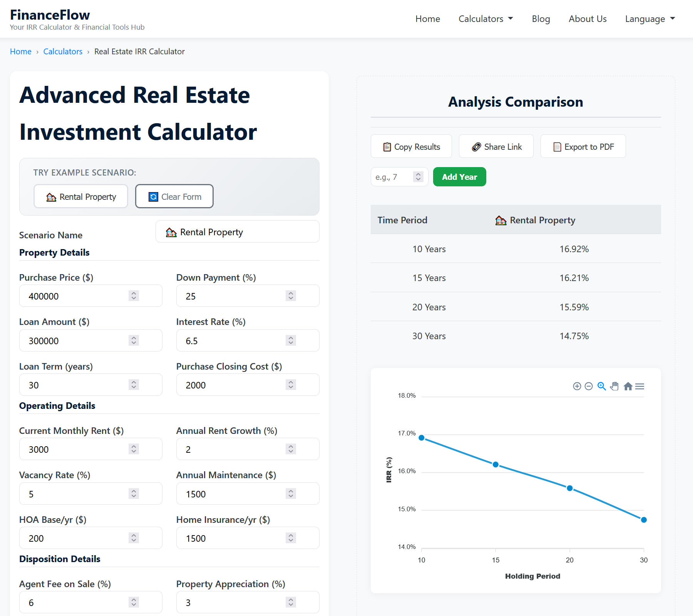Viewport: 693px width, 616px height.
Task: Open the Language dropdown menu
Action: (649, 18)
